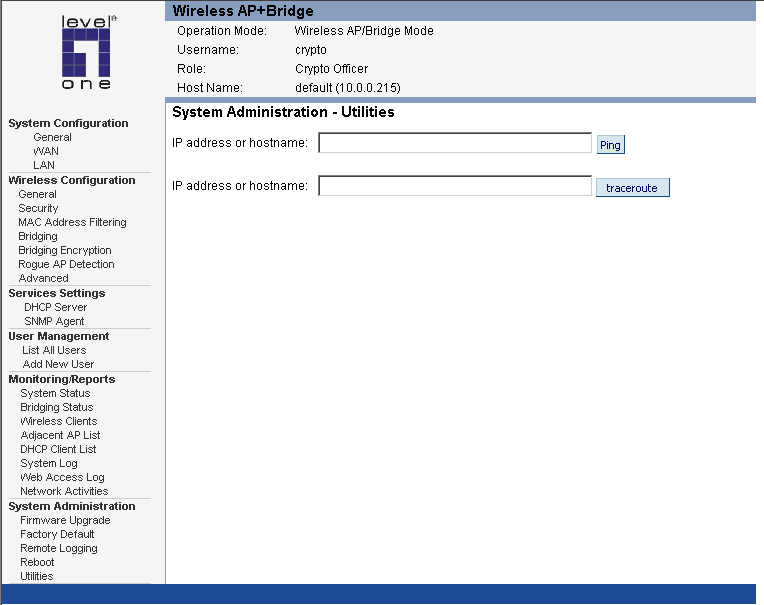Click the Ping button
764x605 pixels.
pos(611,145)
